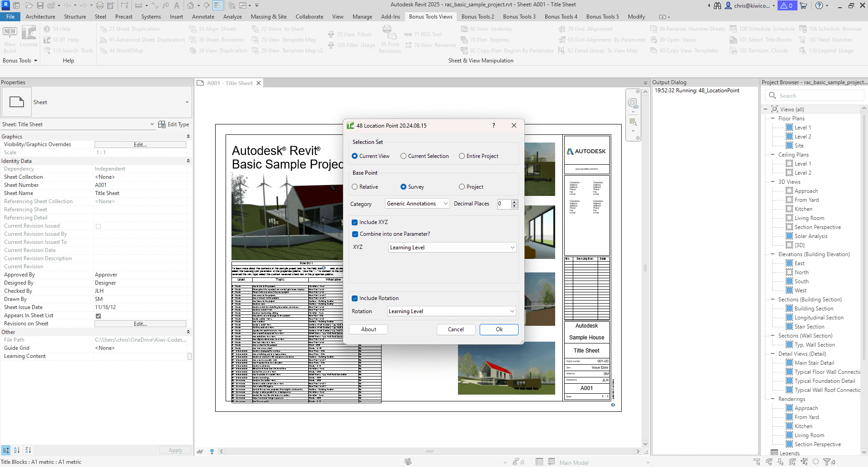Click the sort ascending icon in Properties

coord(17,450)
